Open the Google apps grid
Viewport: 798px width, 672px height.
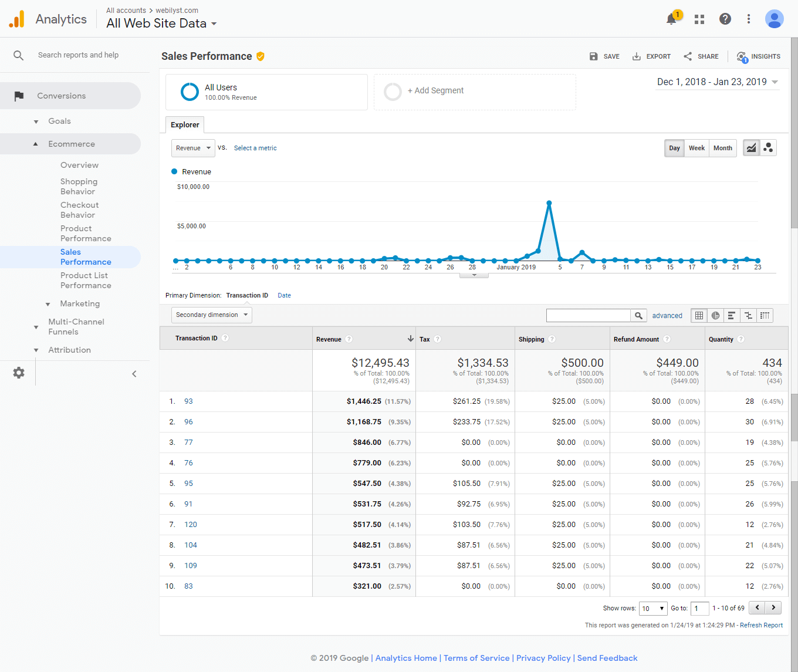pyautogui.click(x=699, y=19)
